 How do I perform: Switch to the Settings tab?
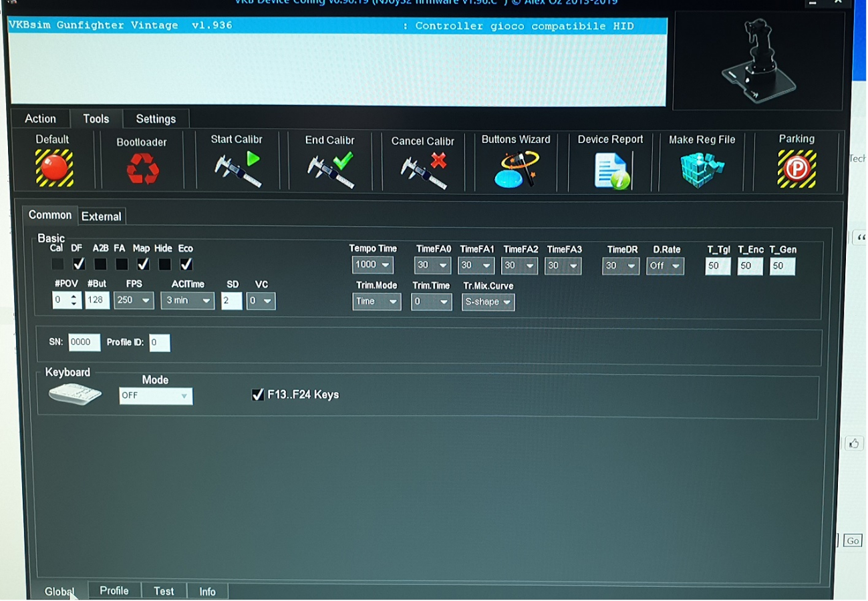tap(156, 119)
